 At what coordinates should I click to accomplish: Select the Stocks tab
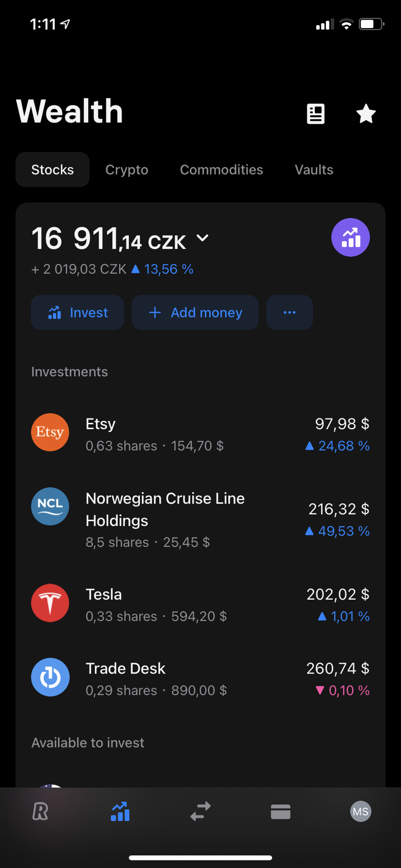(x=53, y=170)
